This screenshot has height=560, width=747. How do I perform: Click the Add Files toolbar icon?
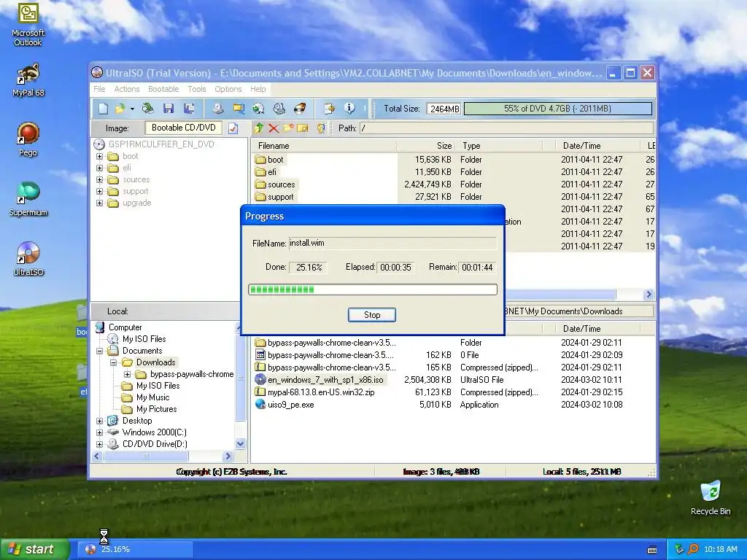tap(329, 109)
